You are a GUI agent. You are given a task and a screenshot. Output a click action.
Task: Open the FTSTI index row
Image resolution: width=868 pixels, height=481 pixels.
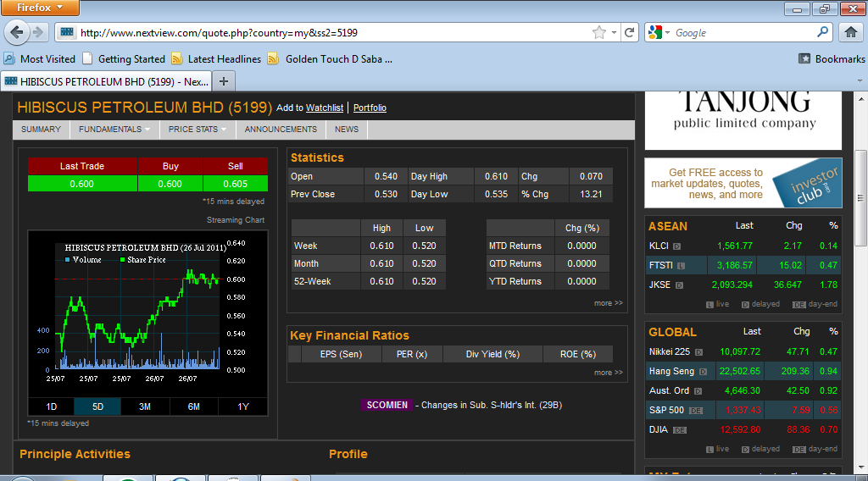(743, 265)
